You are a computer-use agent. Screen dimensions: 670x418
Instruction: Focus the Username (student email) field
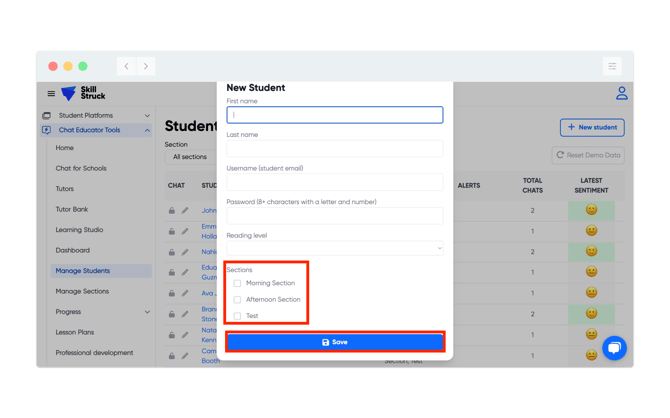[334, 182]
